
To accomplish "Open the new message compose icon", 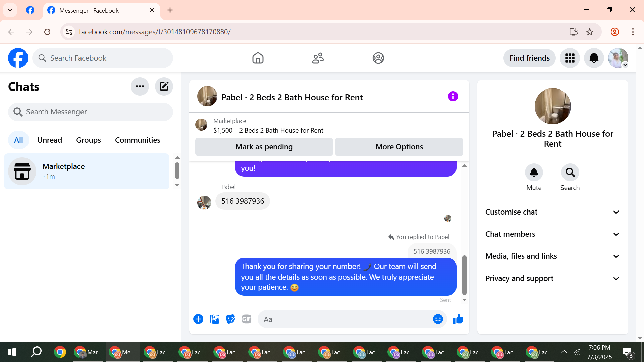I will click(164, 86).
